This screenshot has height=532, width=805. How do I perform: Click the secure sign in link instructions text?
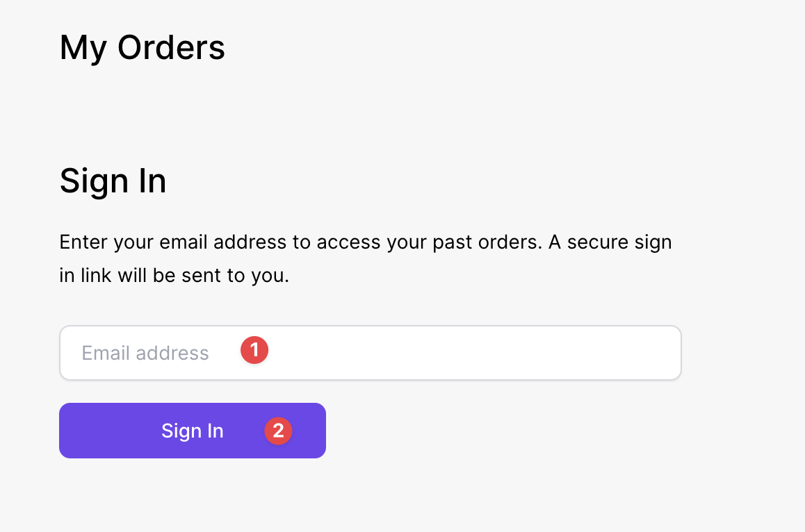click(x=366, y=258)
